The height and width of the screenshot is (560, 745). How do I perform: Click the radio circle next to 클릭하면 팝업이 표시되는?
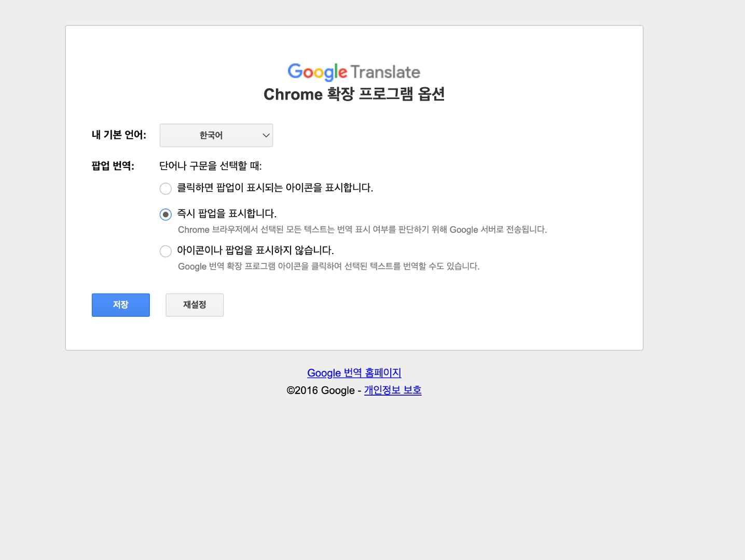pos(165,188)
